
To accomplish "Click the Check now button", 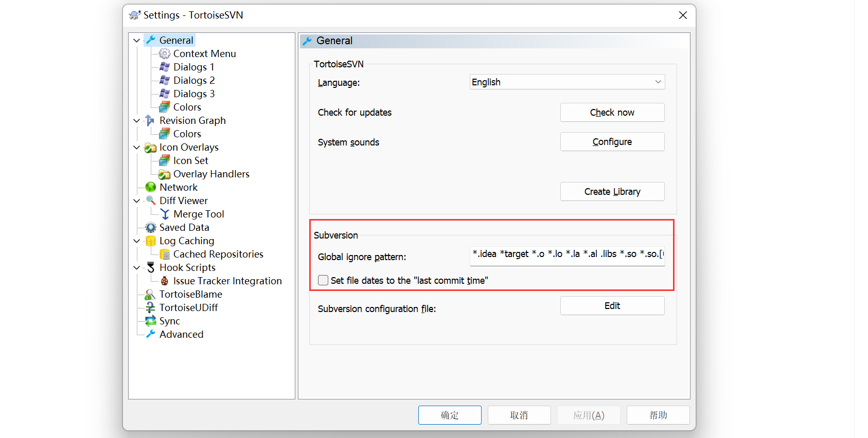I will click(x=612, y=113).
